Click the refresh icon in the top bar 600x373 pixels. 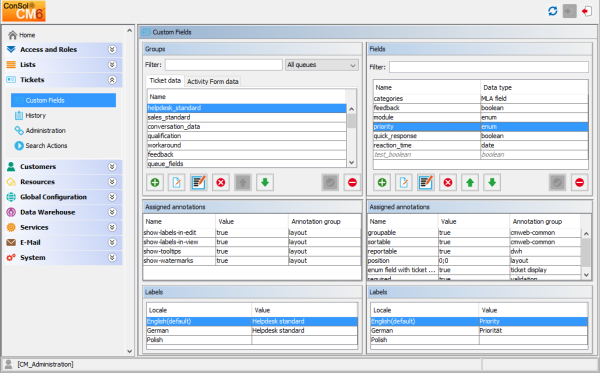[553, 11]
